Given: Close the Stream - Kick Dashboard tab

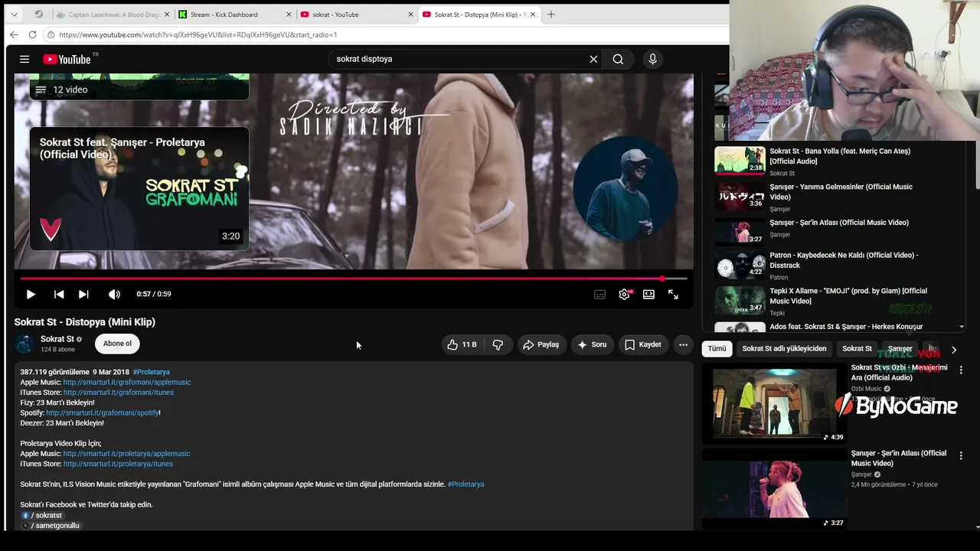Looking at the screenshot, I should point(289,15).
